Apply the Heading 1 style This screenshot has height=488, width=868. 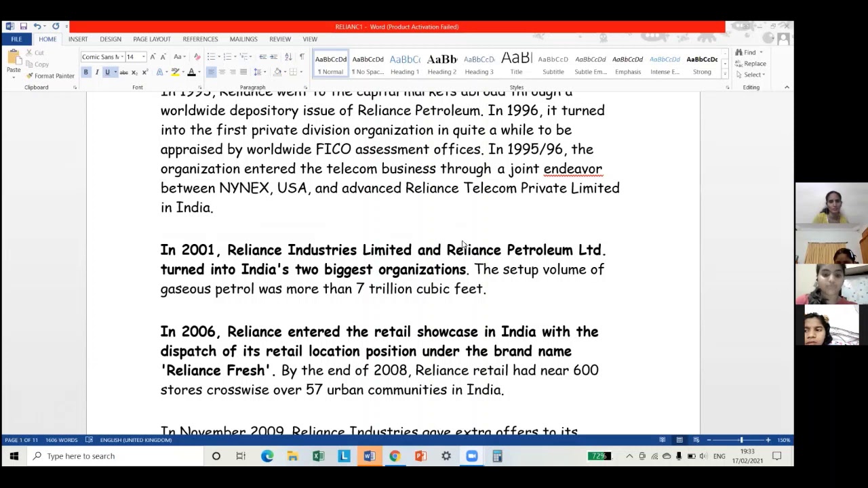tap(405, 64)
